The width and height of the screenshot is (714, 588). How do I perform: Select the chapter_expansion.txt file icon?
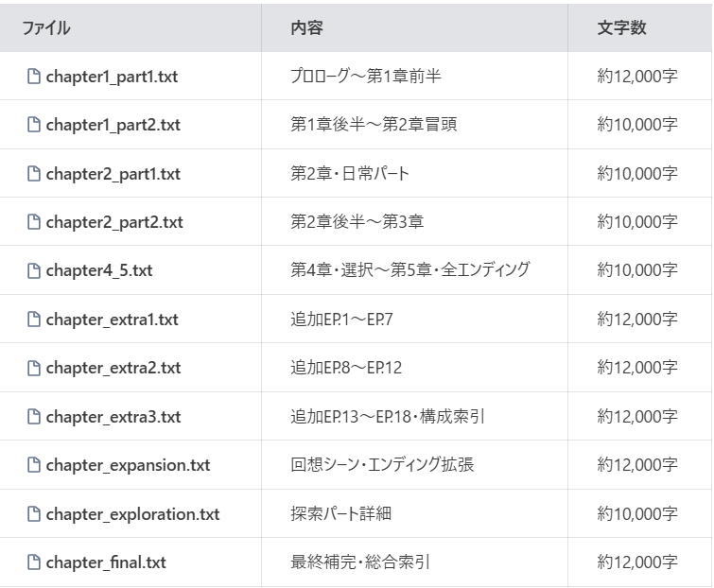tap(34, 465)
